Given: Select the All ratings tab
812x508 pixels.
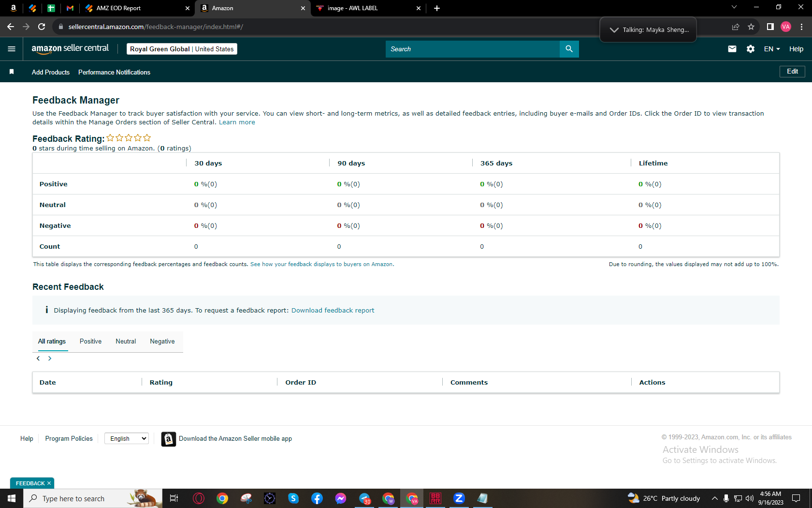Looking at the screenshot, I should [x=52, y=342].
